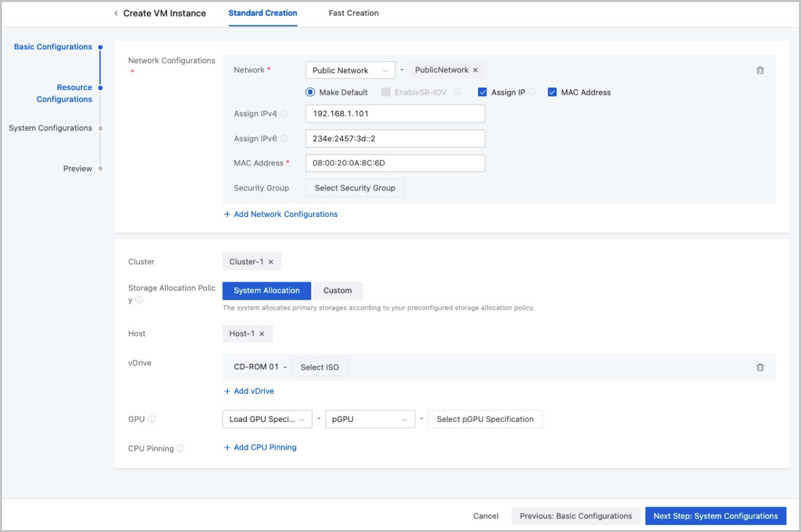Click Next Step: System Configurations button

click(716, 516)
